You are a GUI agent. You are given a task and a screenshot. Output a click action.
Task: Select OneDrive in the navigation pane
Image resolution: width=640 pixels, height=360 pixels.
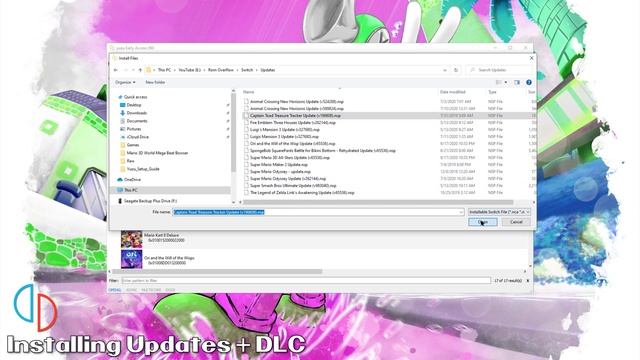coord(132,180)
